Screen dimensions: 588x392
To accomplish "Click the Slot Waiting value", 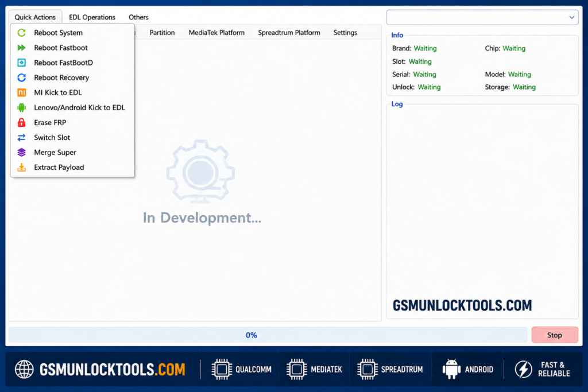I will coord(420,61).
